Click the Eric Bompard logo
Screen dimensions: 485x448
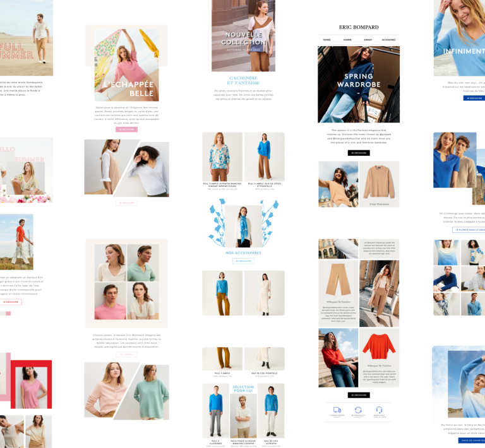pos(359,27)
